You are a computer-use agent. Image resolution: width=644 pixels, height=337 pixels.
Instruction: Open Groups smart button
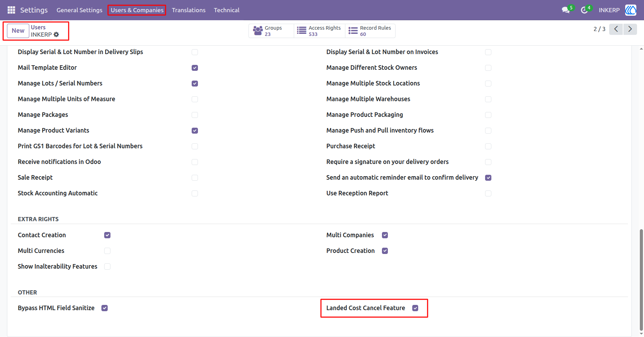coord(271,31)
